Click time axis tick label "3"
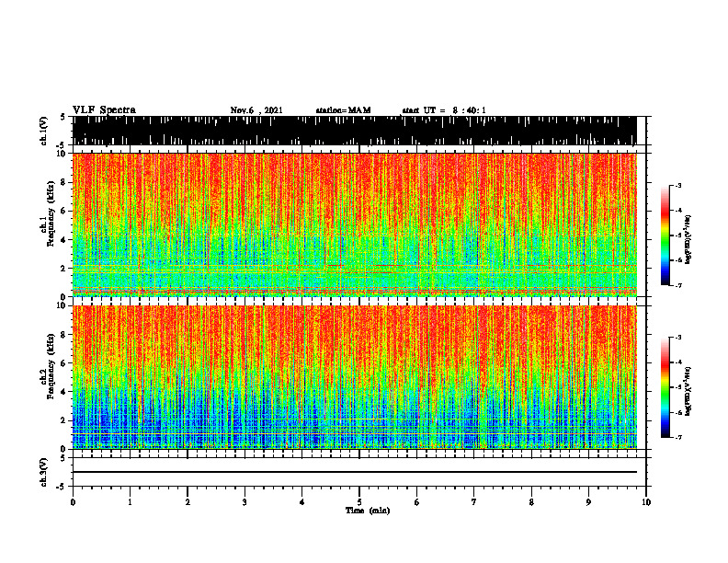 coord(245,502)
